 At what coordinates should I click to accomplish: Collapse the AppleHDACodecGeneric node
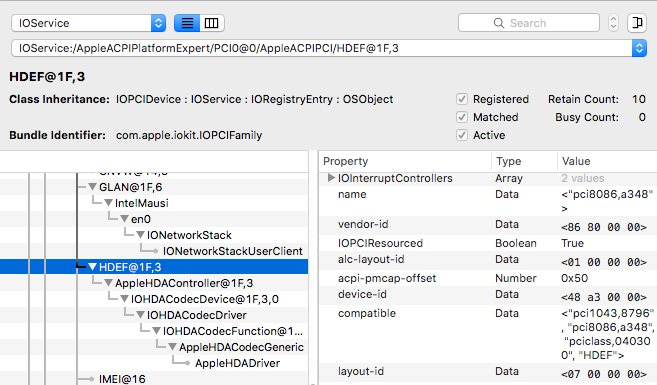click(173, 347)
